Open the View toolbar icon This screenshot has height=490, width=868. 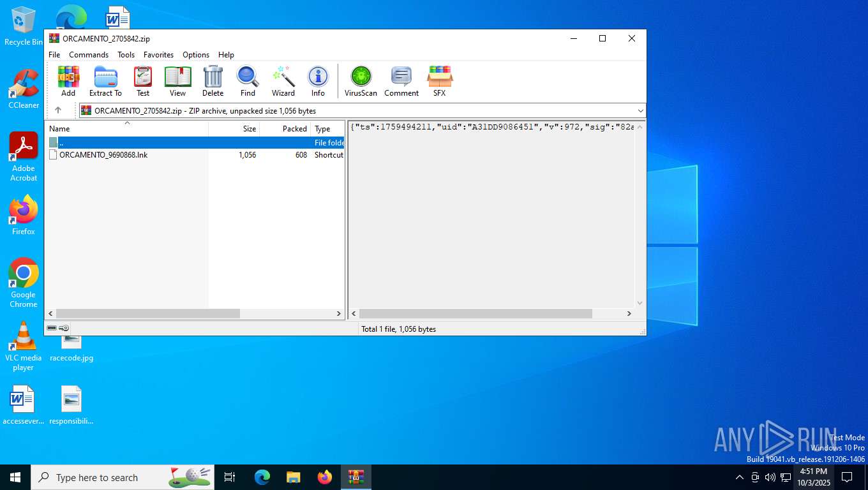pyautogui.click(x=177, y=81)
